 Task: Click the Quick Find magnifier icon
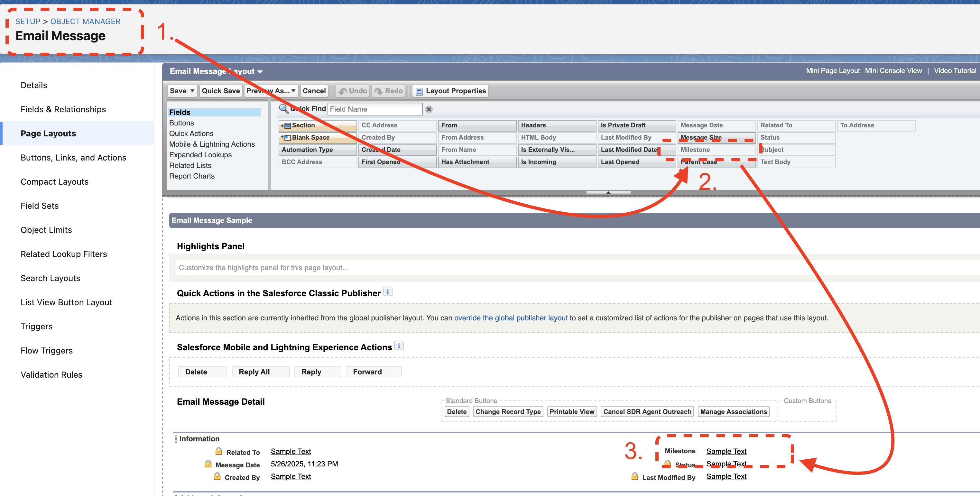click(x=283, y=109)
